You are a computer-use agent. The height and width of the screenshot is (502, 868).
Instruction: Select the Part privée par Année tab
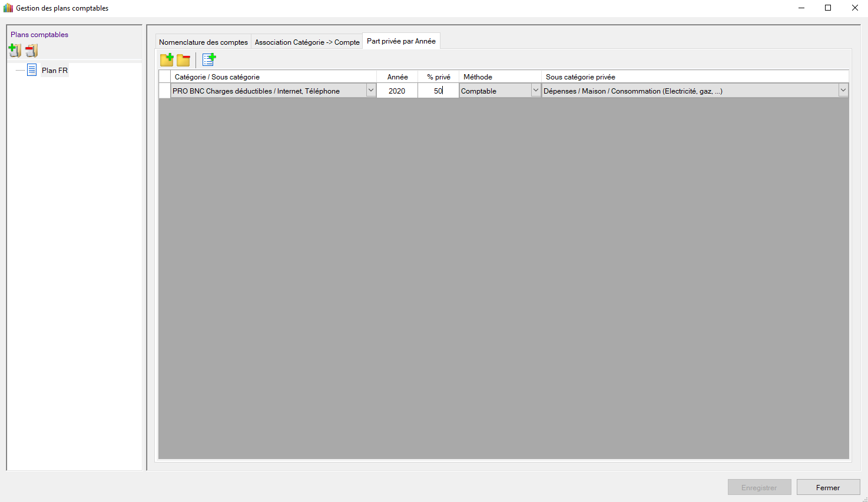pyautogui.click(x=401, y=41)
